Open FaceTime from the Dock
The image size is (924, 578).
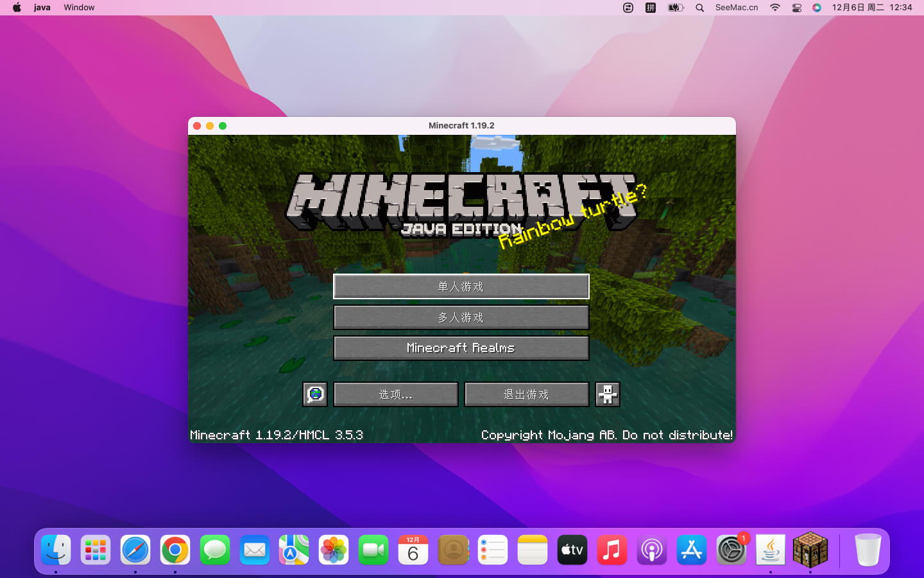[373, 550]
